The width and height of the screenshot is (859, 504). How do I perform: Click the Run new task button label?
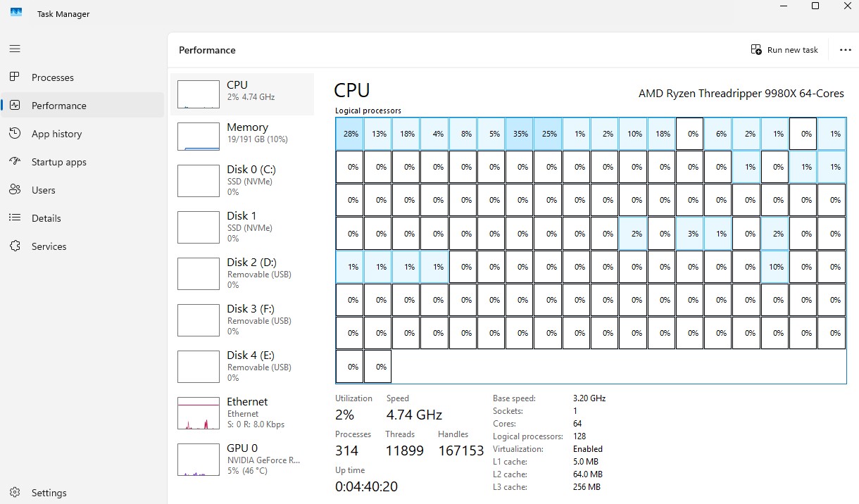793,50
